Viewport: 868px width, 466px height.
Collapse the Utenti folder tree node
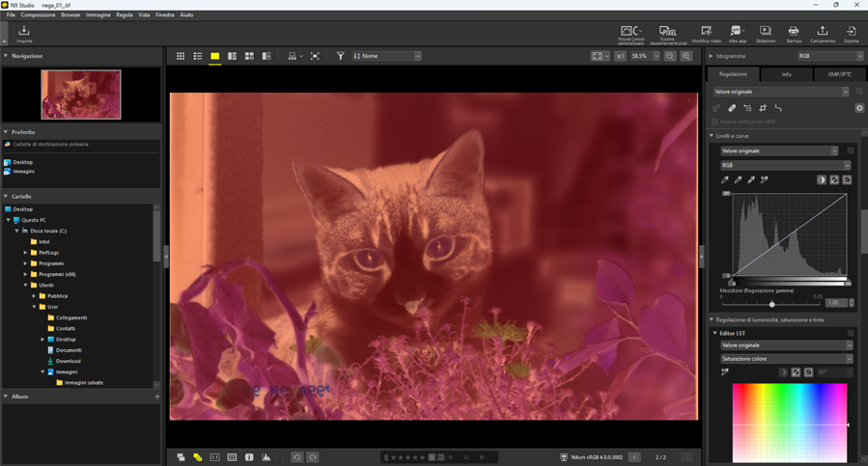click(26, 286)
